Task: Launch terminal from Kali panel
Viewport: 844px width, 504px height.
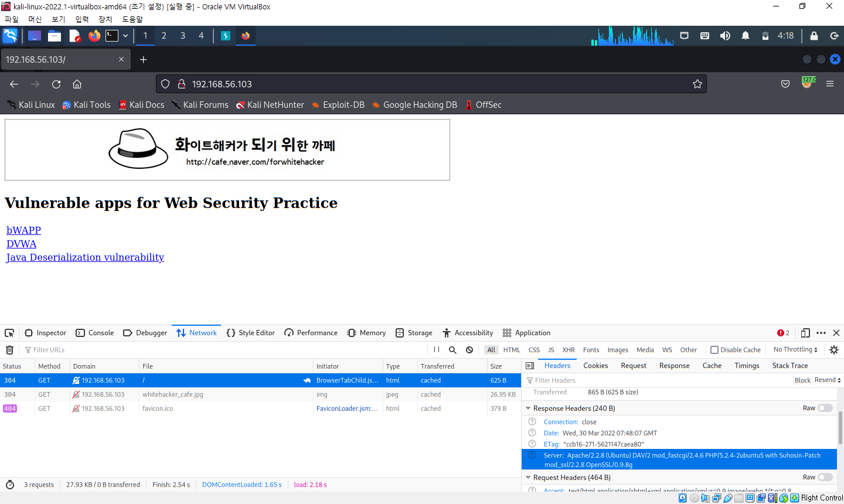Action: click(112, 36)
